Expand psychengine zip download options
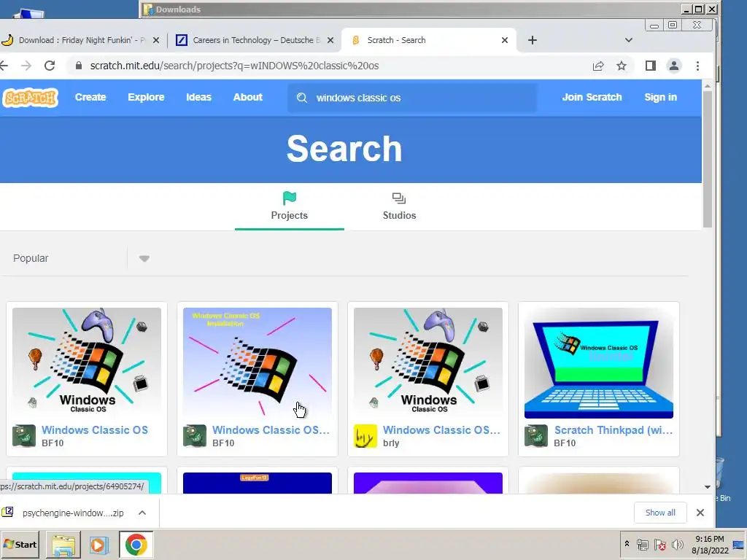Image resolution: width=747 pixels, height=560 pixels. click(142, 513)
